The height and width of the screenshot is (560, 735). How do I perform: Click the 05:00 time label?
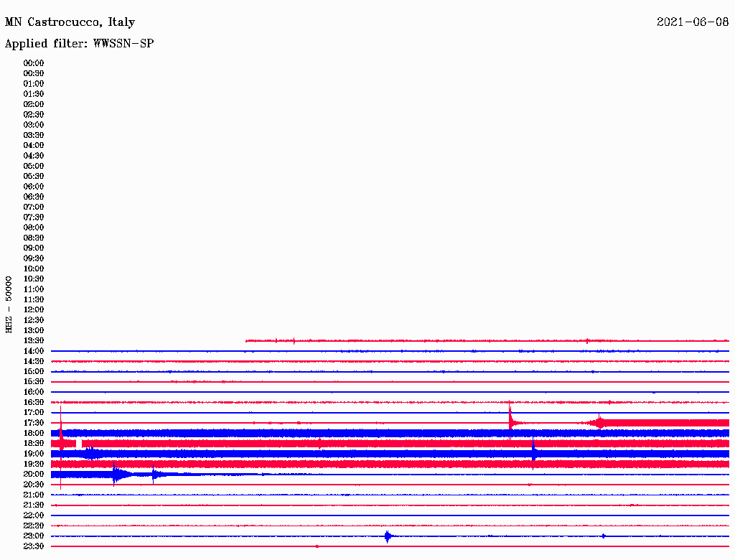pos(34,166)
